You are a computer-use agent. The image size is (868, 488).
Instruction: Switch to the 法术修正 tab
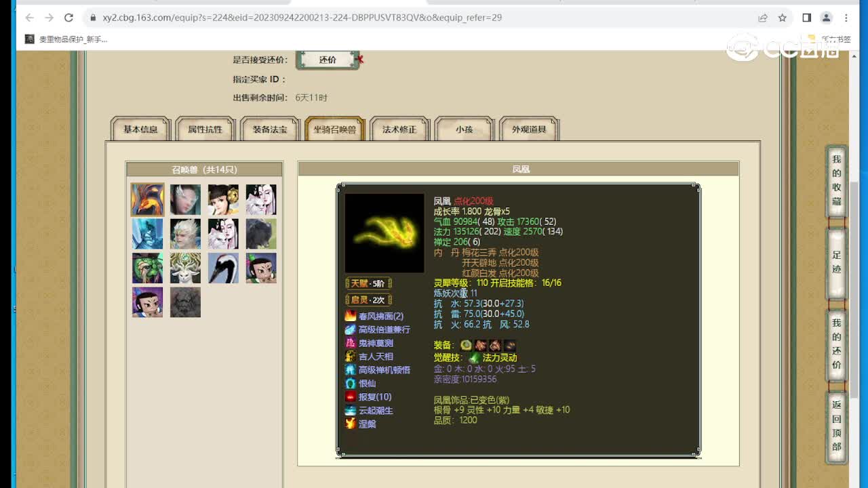[399, 129]
